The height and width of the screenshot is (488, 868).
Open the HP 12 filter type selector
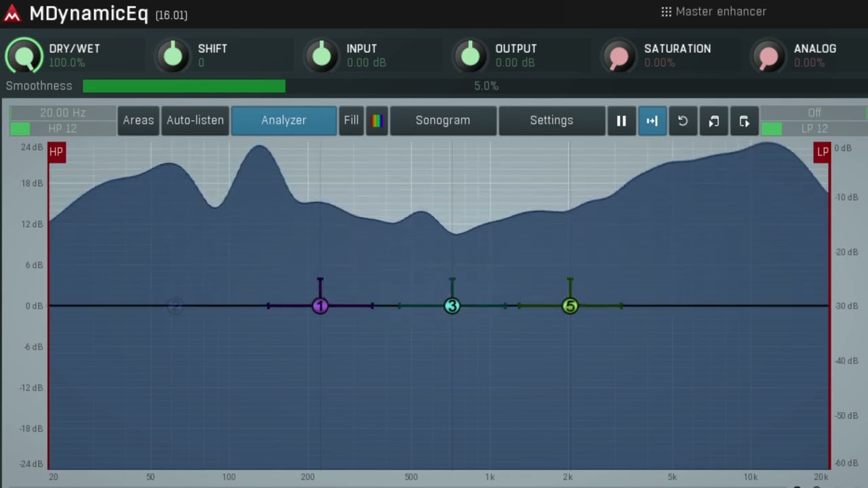62,129
